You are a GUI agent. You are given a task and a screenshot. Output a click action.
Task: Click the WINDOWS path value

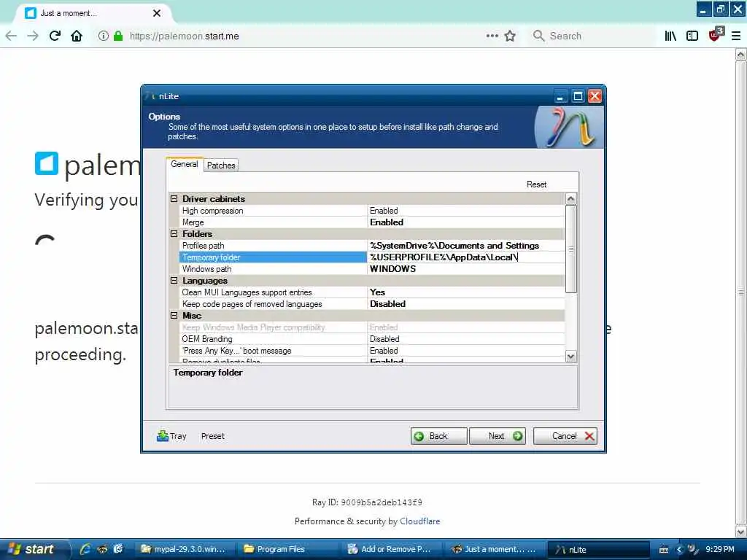(x=466, y=269)
